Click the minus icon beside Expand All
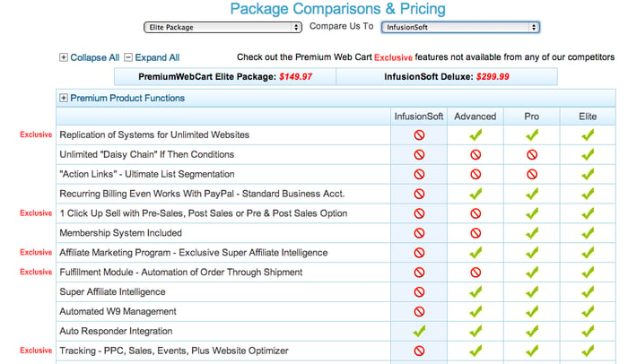 pyautogui.click(x=128, y=57)
